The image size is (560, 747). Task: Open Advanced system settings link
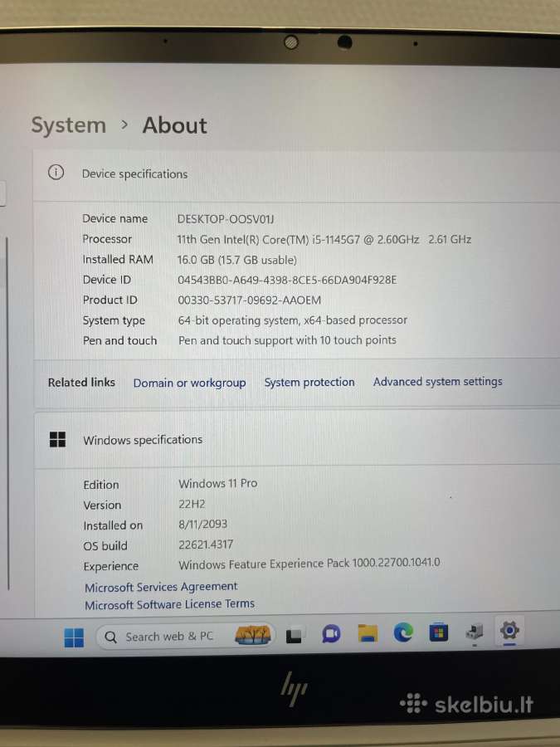point(437,382)
